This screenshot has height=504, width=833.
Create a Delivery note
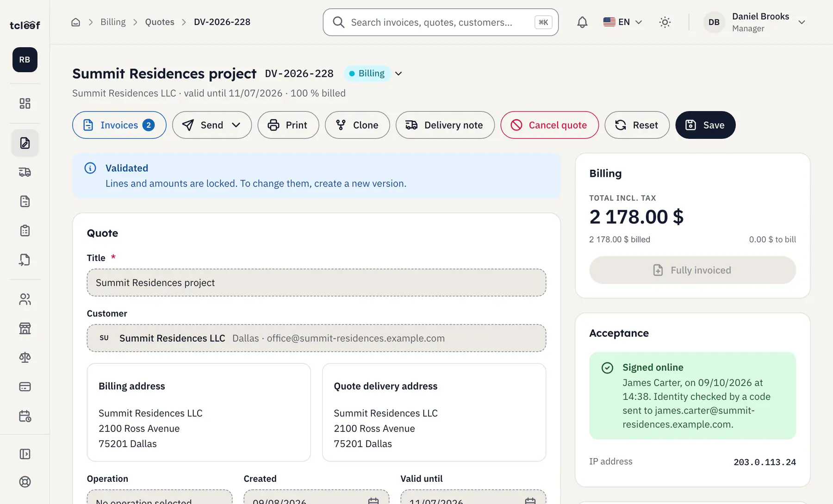pyautogui.click(x=445, y=125)
